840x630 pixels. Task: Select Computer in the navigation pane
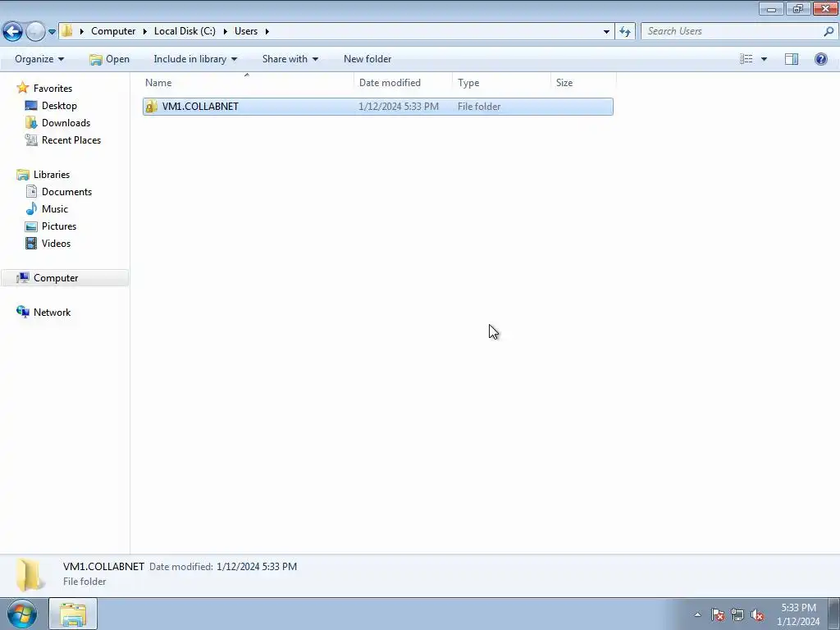56,277
